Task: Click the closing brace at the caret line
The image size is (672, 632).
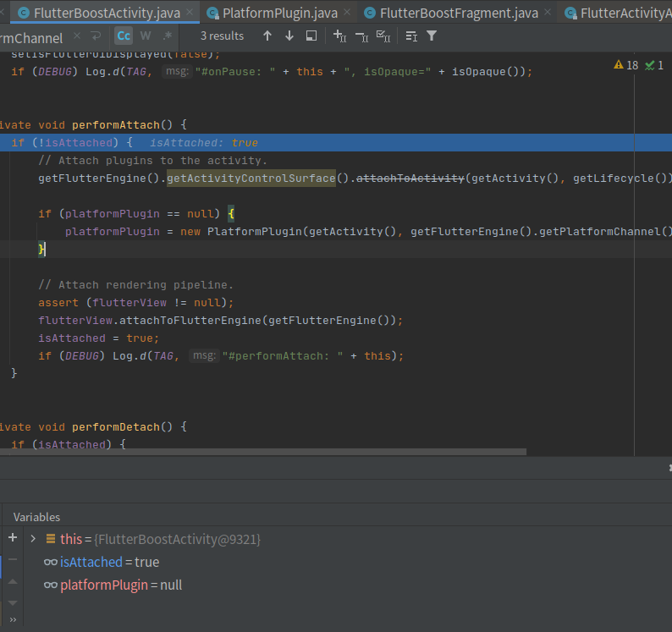Action: pos(41,249)
